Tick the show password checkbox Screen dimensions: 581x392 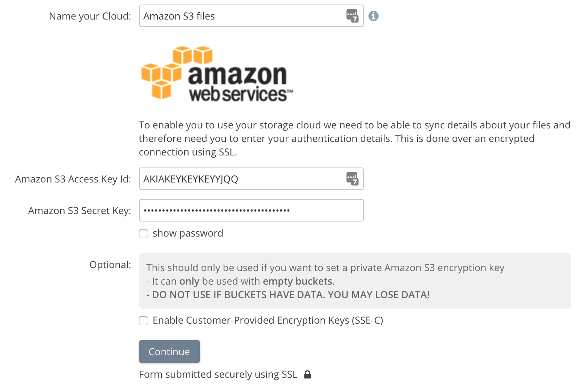(144, 234)
